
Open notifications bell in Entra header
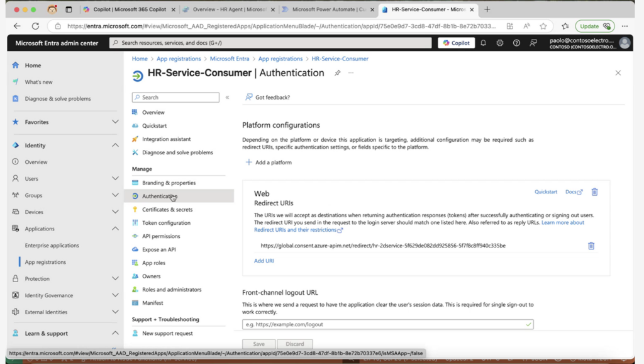click(x=483, y=43)
